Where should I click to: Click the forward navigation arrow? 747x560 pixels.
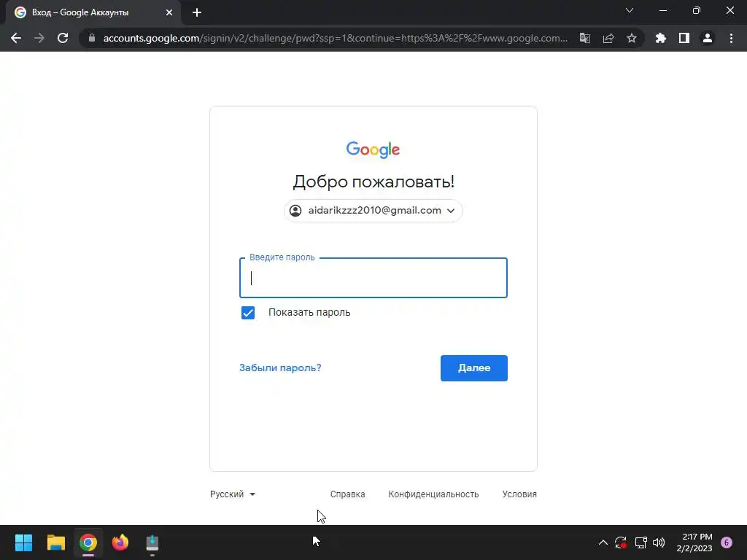39,38
